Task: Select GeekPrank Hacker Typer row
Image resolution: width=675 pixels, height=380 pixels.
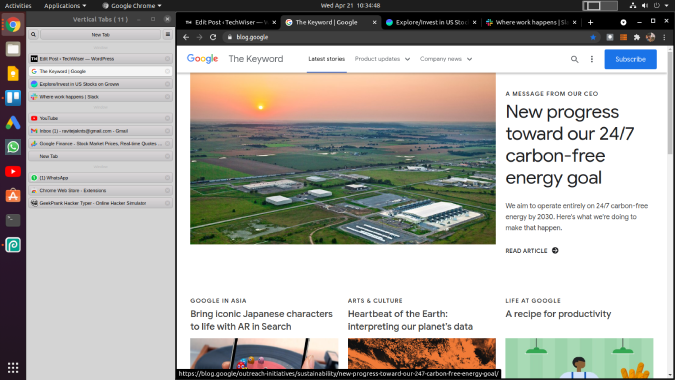Action: pyautogui.click(x=100, y=203)
